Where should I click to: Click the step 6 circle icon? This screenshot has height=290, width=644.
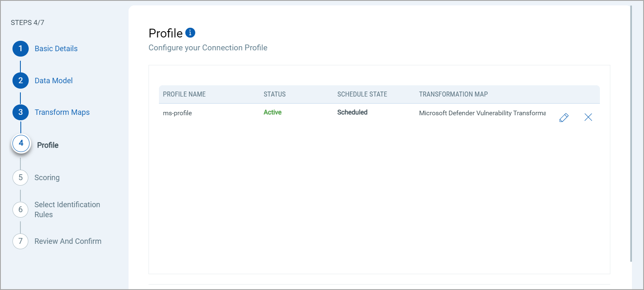pyautogui.click(x=20, y=209)
